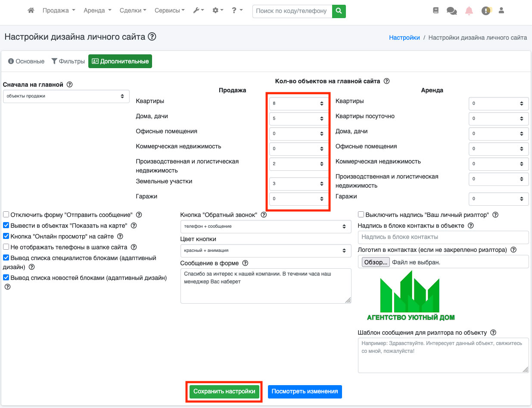Expand 'Цвет кнопки' dropdown

tap(265, 250)
